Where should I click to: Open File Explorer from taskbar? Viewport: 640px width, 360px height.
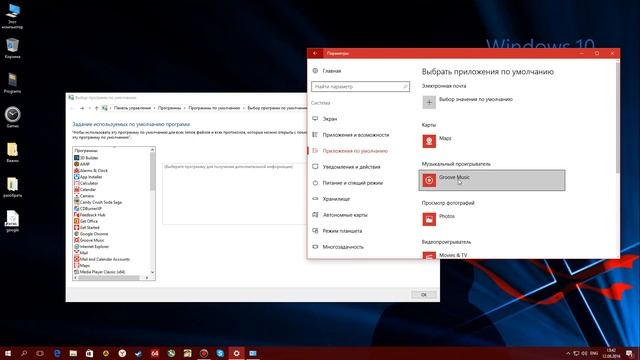pos(73,353)
